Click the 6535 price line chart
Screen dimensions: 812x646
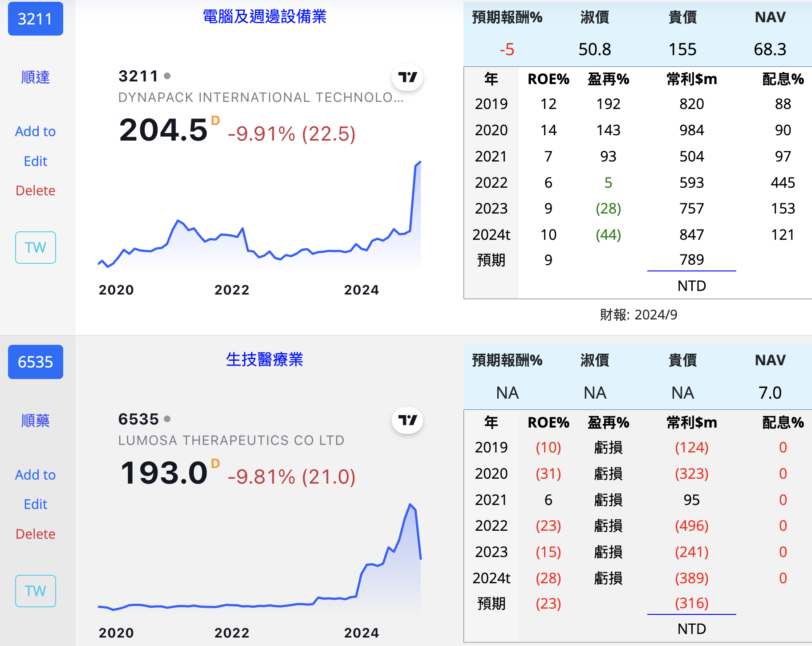(260, 558)
